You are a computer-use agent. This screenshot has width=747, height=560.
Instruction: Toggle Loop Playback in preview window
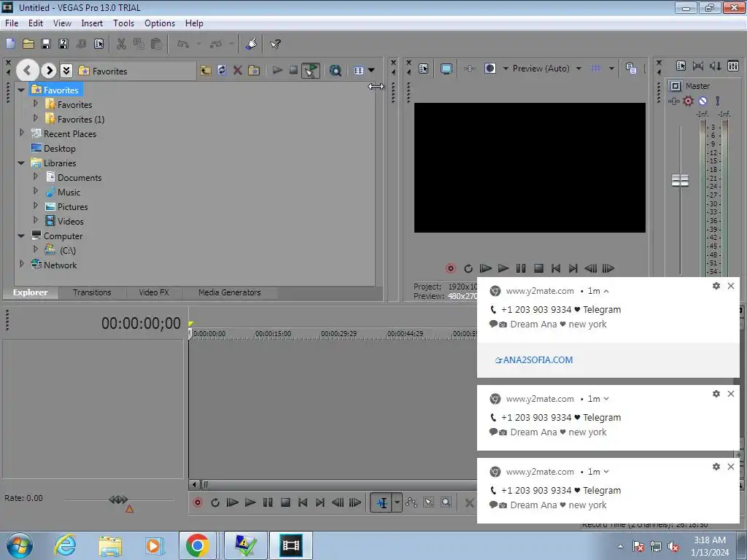(468, 268)
